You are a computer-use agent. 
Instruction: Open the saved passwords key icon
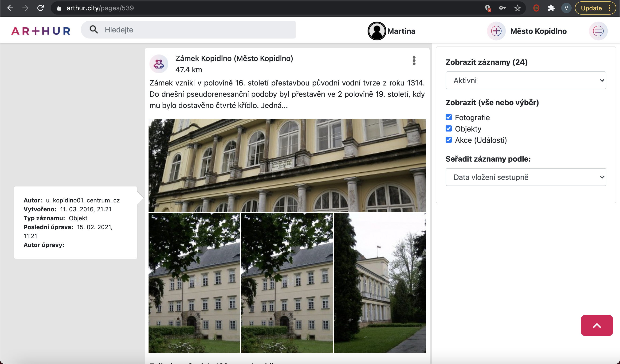click(502, 8)
